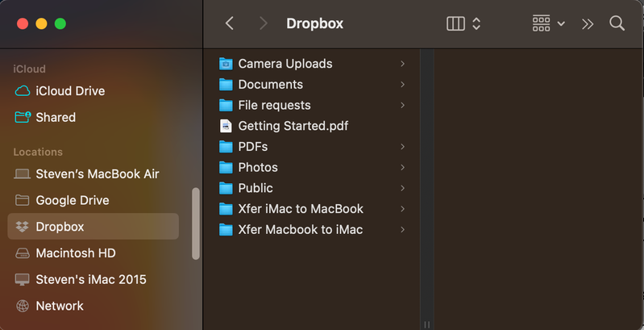Click the iCloud Drive cloud icon
This screenshot has height=330, width=644.
coord(23,91)
